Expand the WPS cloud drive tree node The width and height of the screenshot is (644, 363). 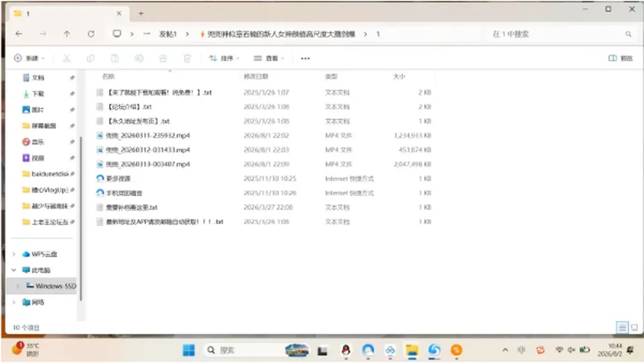[x=14, y=254]
